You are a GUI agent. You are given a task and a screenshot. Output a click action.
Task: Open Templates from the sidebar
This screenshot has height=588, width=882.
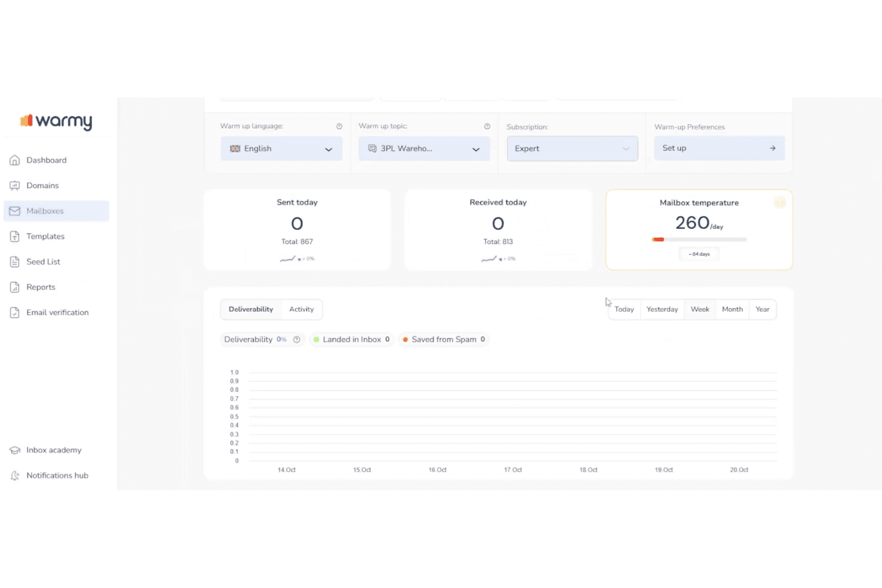click(x=57, y=237)
